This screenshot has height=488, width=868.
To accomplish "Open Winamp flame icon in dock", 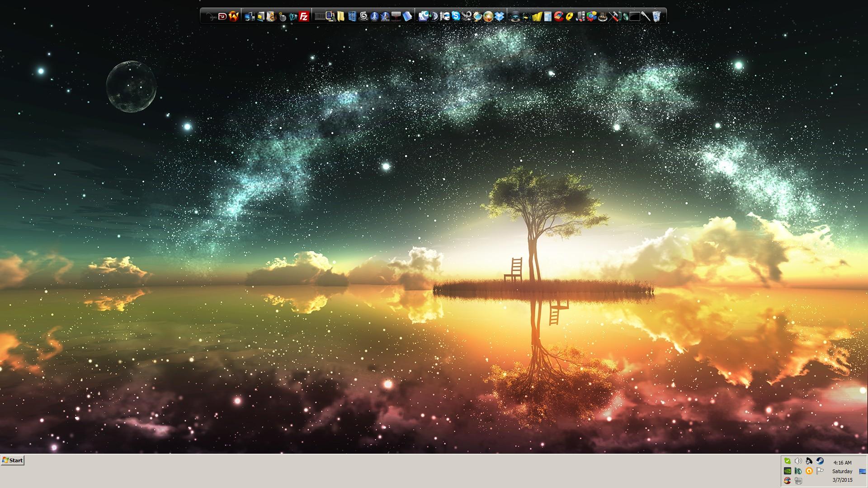I will 234,17.
